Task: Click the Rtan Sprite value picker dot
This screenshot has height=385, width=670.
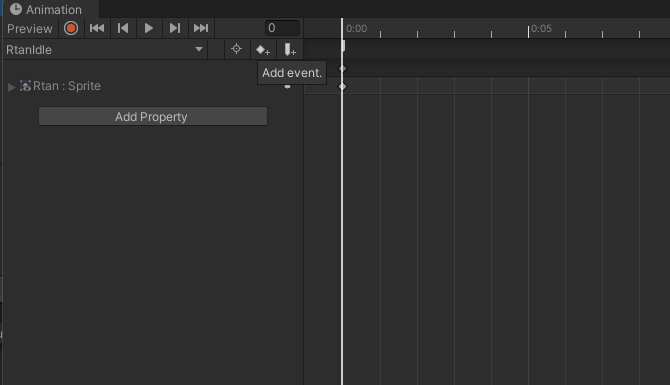Action: 288,87
